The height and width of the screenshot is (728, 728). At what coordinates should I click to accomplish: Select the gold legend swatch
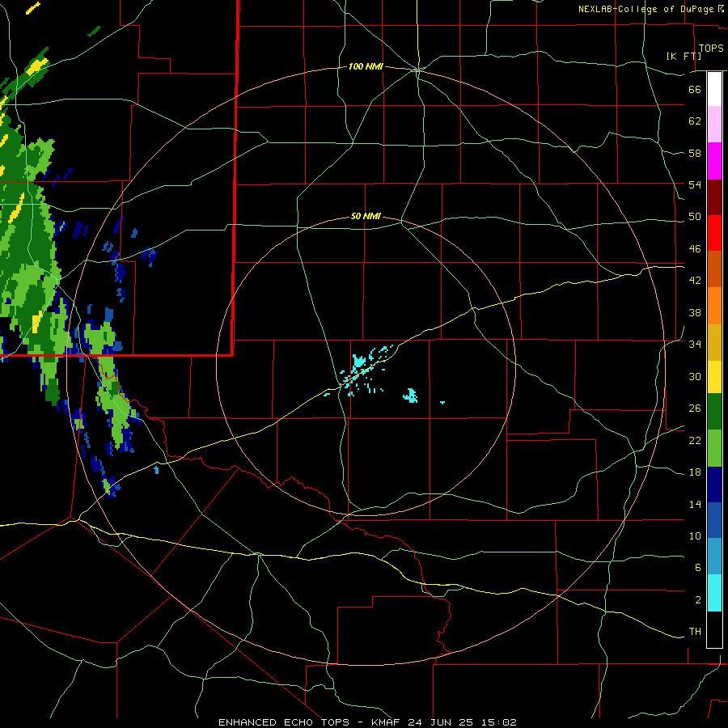click(714, 342)
